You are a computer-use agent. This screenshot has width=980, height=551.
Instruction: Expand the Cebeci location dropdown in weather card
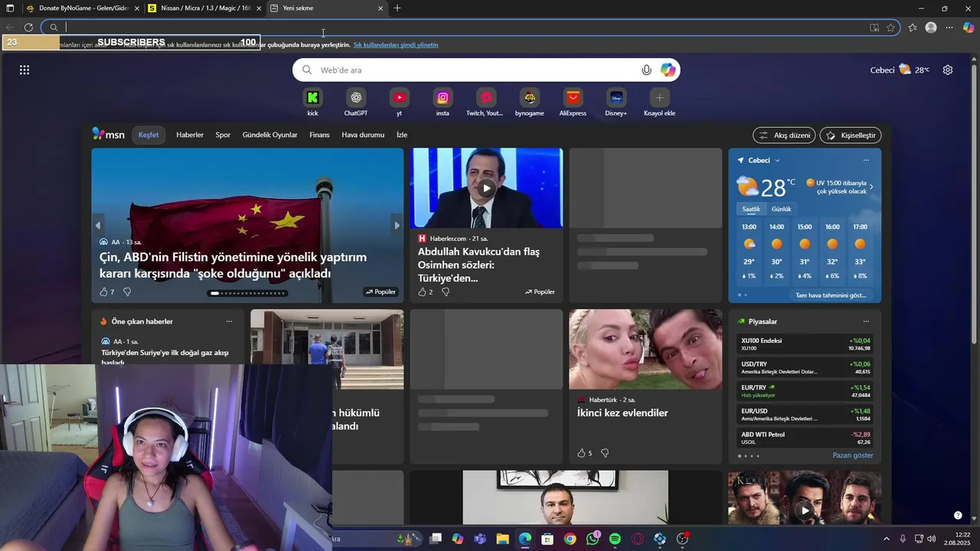pyautogui.click(x=777, y=161)
